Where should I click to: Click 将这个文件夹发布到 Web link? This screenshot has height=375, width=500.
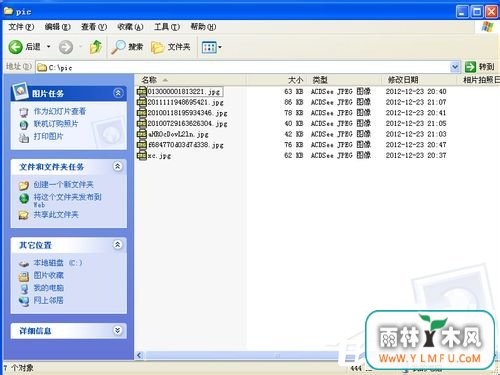pyautogui.click(x=67, y=200)
